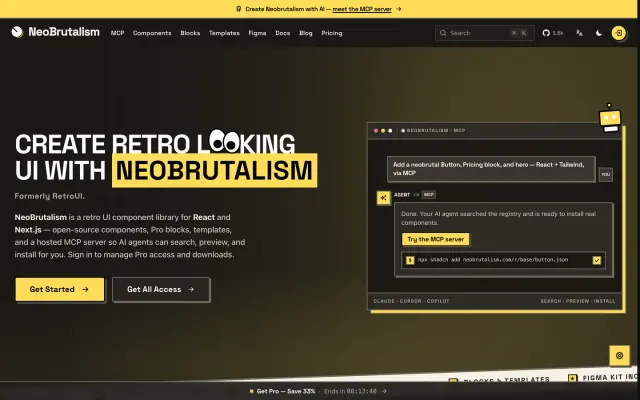
Task: Toggle dark mode moon icon
Action: (599, 33)
